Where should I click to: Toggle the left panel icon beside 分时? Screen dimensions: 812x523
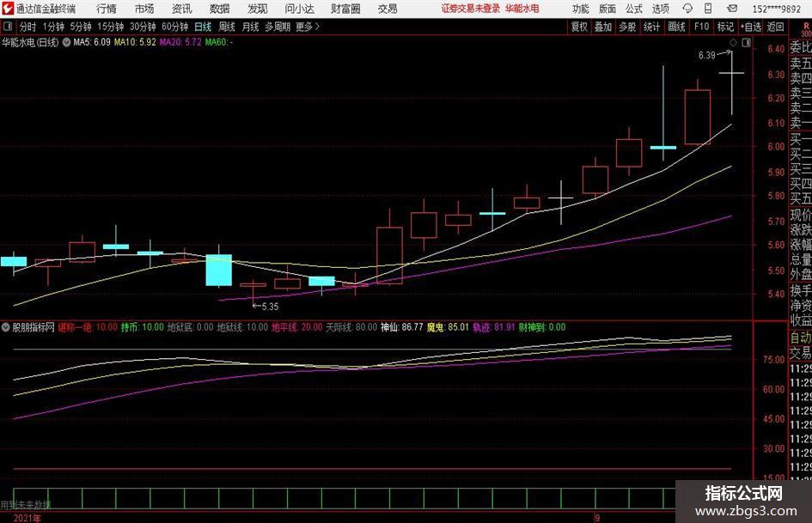coord(7,26)
